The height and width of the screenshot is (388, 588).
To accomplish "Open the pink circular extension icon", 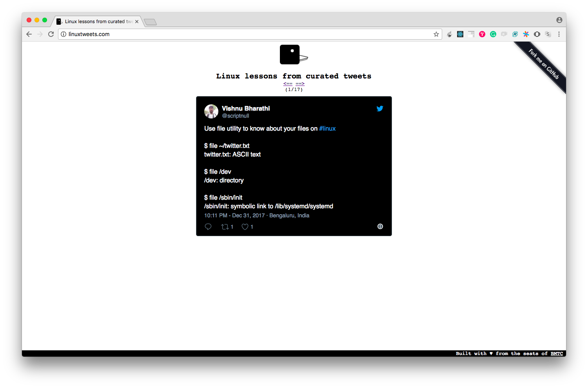I will (x=482, y=34).
